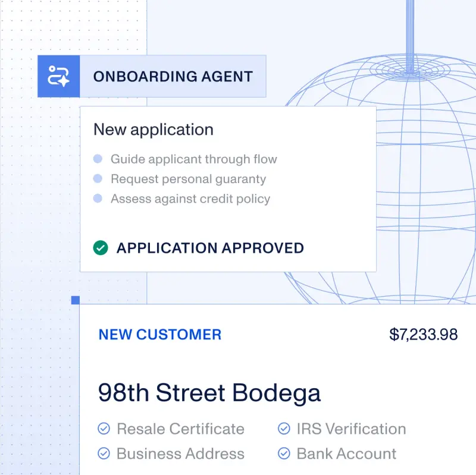Click the APPLICATION APPROVED status text
Image resolution: width=476 pixels, height=475 pixels.
[x=210, y=248]
